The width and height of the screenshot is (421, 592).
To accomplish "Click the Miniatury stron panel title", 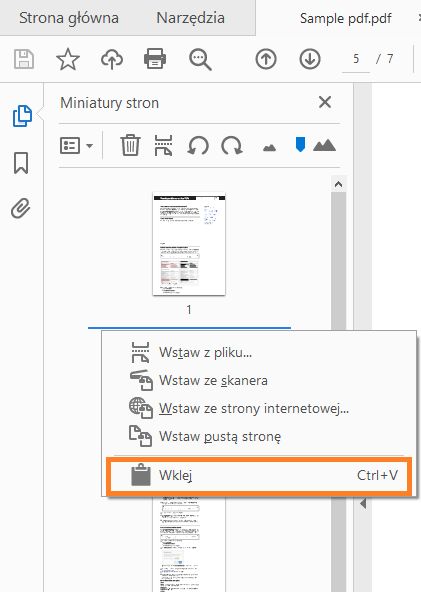I will click(x=109, y=103).
